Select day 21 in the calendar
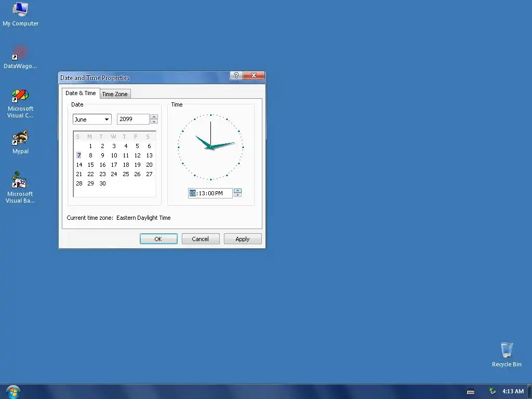 coord(79,174)
